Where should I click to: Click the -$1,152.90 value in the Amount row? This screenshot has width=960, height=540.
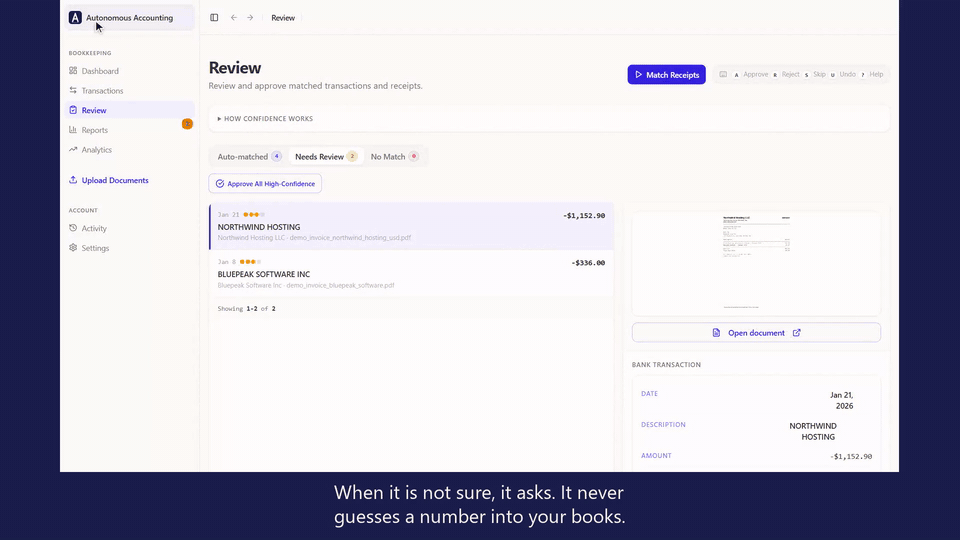point(851,456)
